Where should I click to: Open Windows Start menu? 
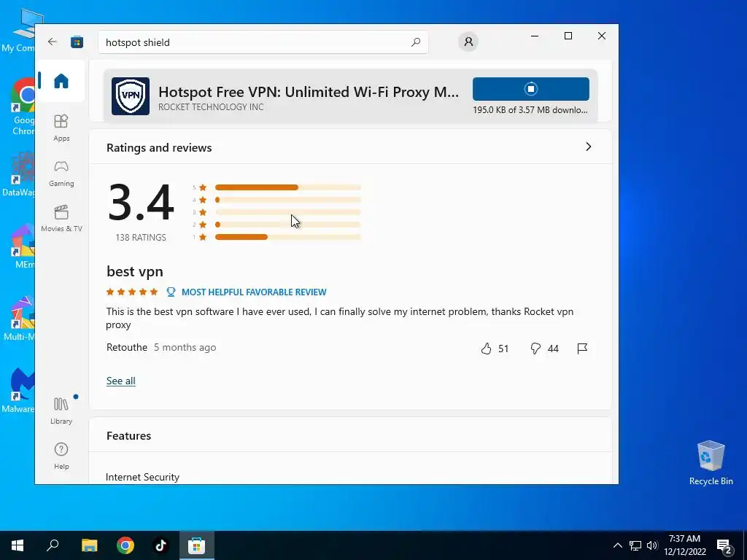coord(18,545)
